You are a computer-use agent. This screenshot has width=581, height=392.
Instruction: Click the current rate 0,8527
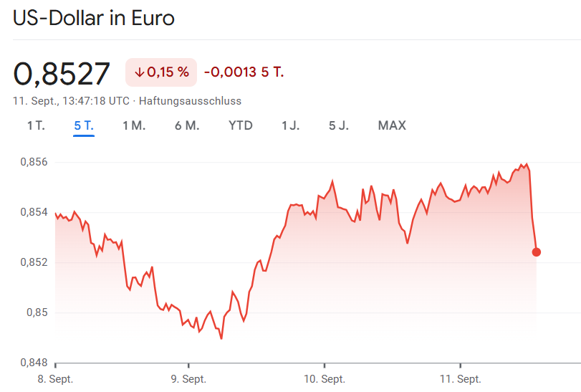pyautogui.click(x=62, y=74)
